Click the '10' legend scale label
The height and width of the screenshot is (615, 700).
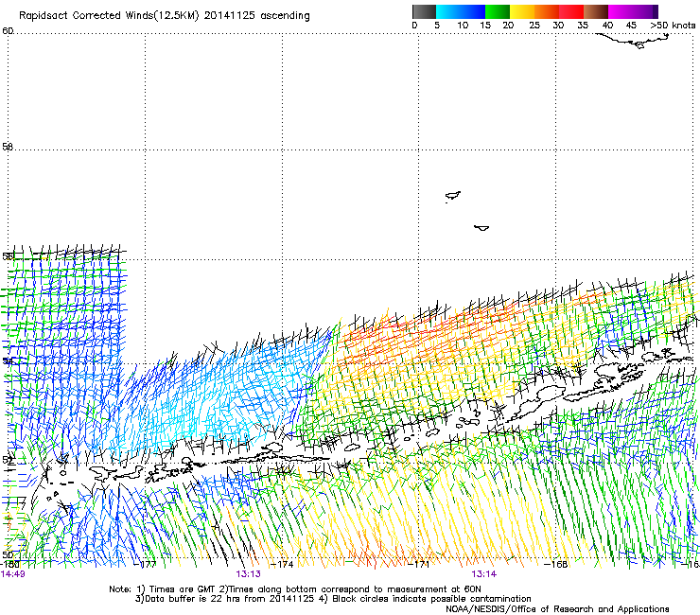tap(463, 26)
